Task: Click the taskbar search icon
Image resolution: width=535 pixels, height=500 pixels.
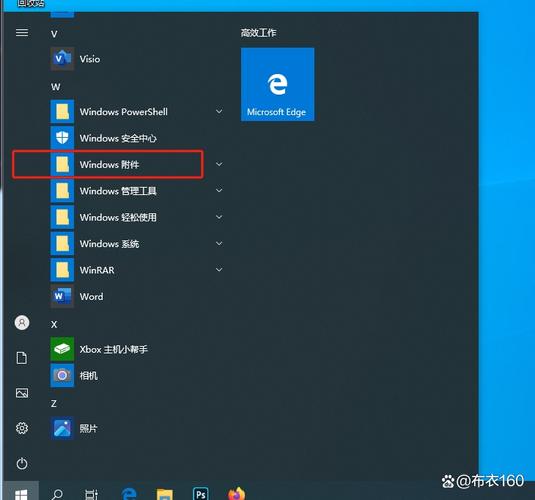Action: (x=57, y=494)
